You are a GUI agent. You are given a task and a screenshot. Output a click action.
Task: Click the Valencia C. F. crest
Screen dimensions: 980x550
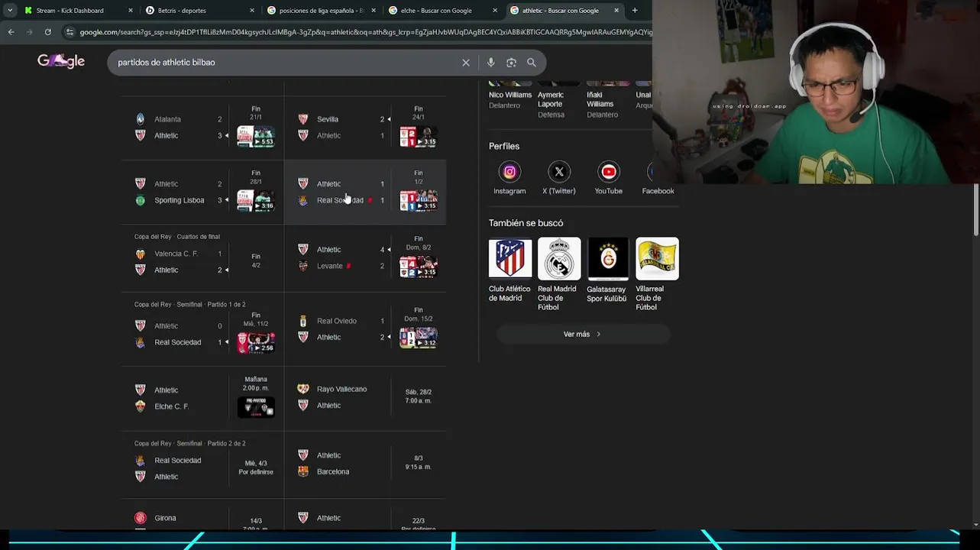point(140,254)
